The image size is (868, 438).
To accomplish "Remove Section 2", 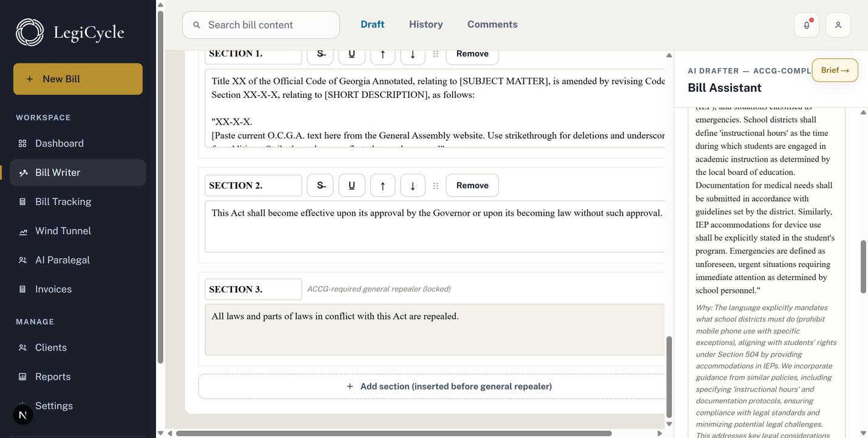I will 472,185.
